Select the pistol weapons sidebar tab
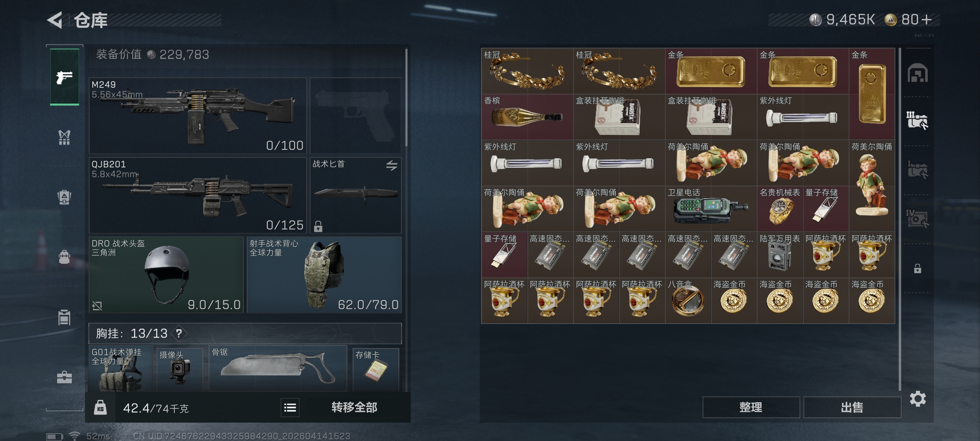 tap(65, 77)
